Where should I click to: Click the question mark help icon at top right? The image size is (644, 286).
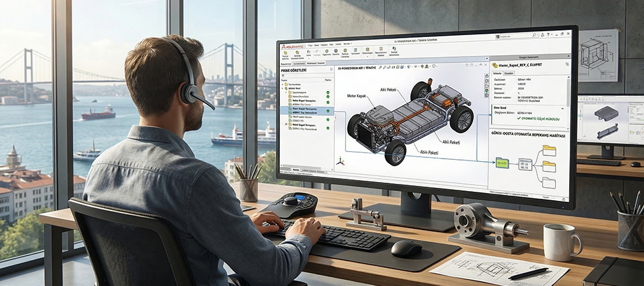tap(548, 34)
